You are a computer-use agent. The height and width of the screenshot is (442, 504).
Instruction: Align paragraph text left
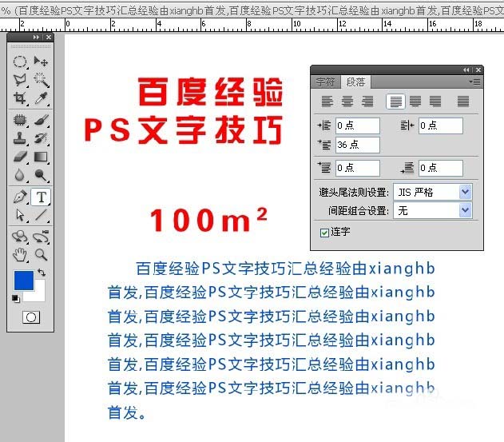[x=327, y=102]
